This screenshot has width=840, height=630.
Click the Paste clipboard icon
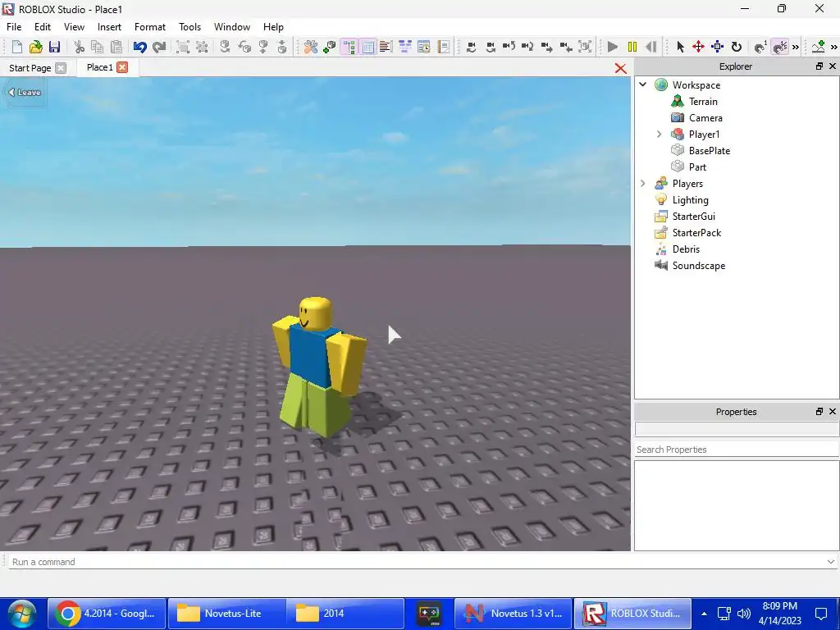click(116, 47)
